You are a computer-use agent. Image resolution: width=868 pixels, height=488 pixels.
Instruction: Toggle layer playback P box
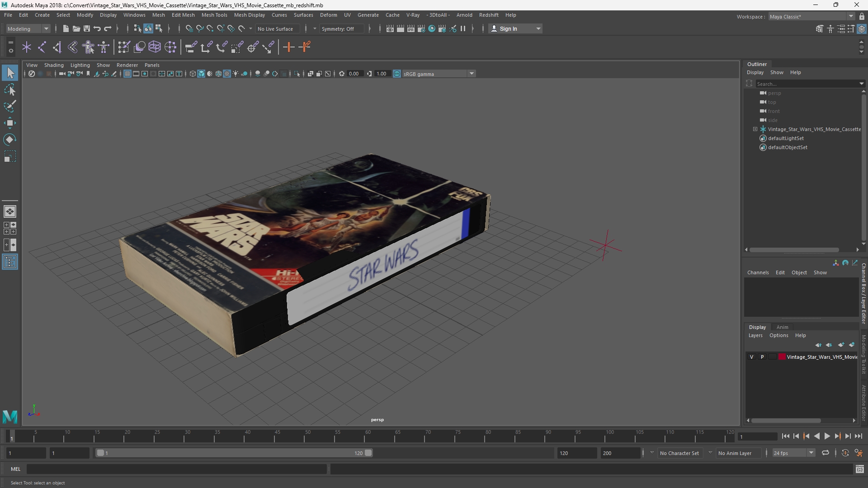tap(762, 357)
